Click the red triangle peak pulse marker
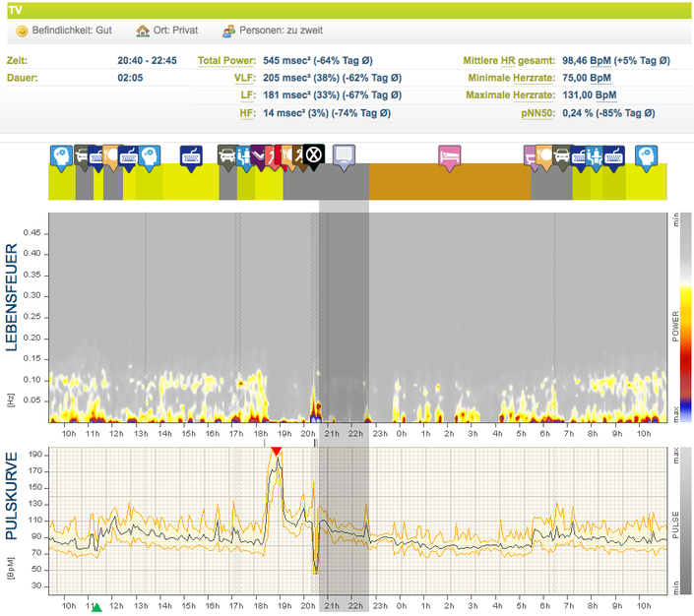Viewport: 694px width, 616px height. pyautogui.click(x=277, y=451)
